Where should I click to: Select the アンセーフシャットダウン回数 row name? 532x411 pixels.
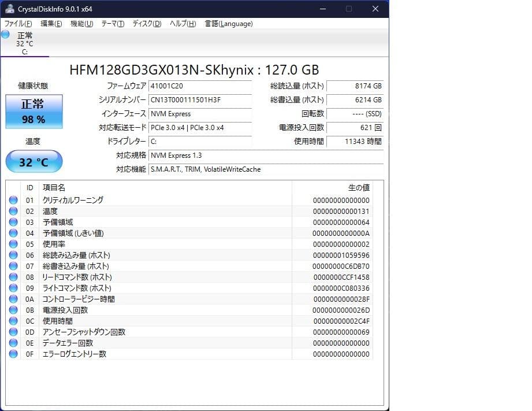pos(84,332)
